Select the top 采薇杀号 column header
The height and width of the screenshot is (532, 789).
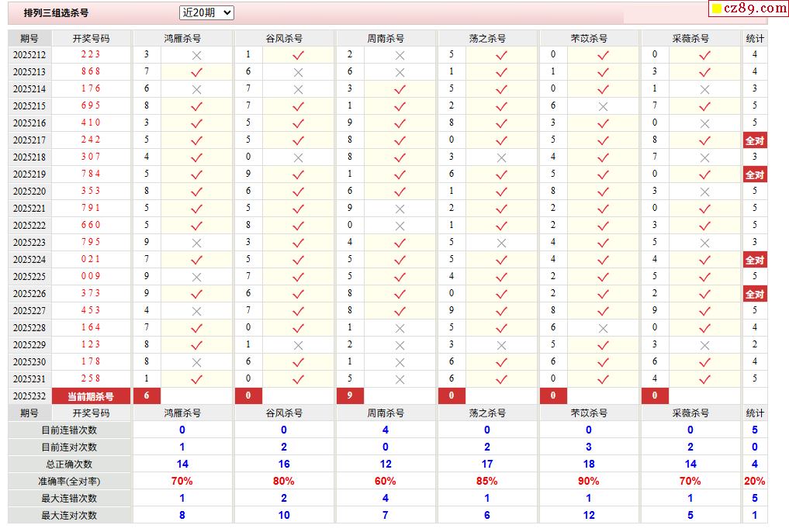pyautogui.click(x=690, y=38)
